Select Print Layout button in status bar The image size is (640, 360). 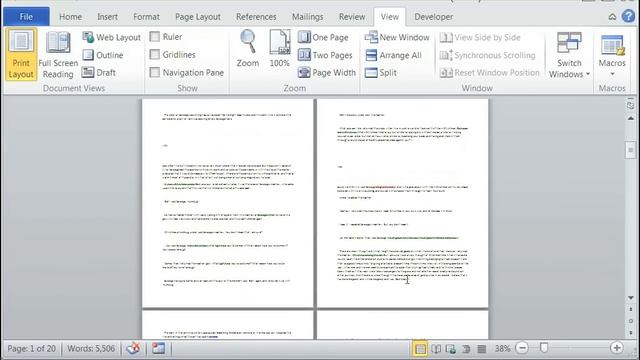tap(420, 349)
